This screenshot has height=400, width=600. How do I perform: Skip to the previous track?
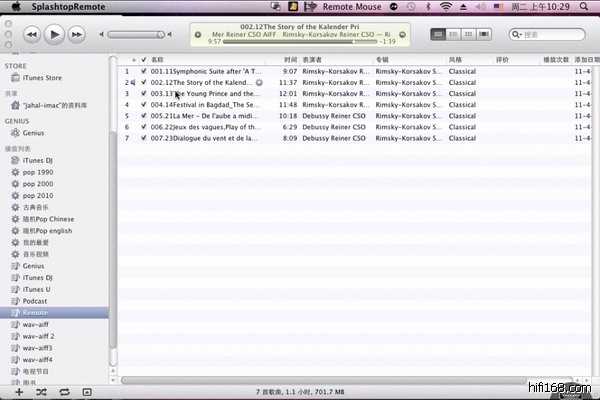pyautogui.click(x=31, y=34)
